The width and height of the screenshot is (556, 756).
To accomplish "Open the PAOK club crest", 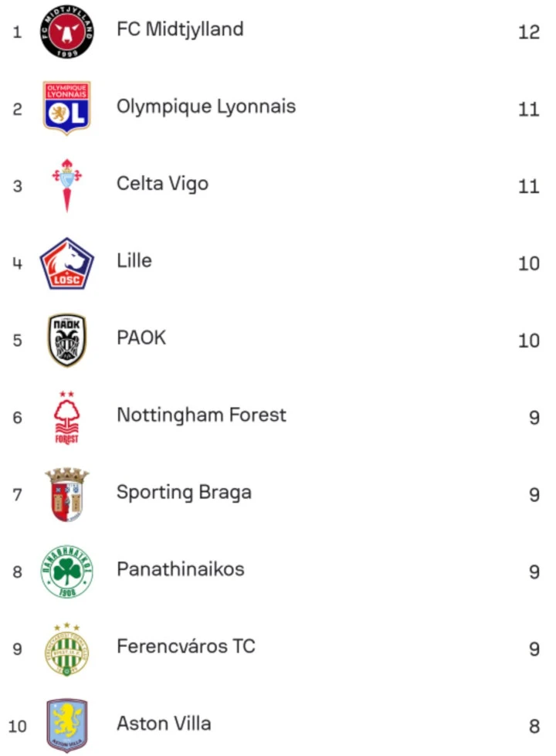I will [x=66, y=340].
